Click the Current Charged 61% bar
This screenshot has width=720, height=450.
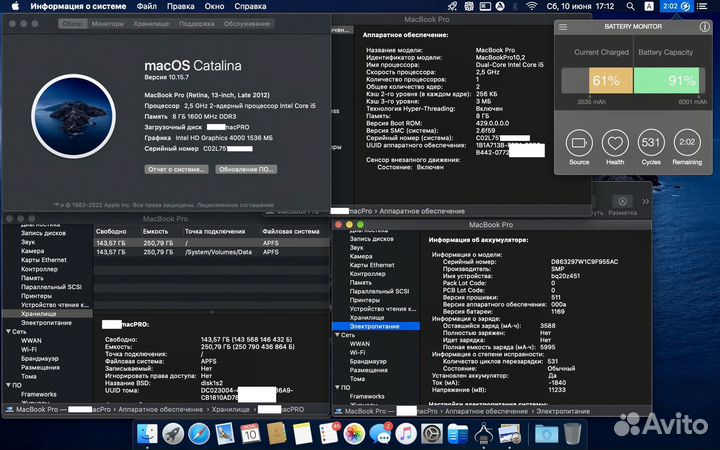(597, 81)
